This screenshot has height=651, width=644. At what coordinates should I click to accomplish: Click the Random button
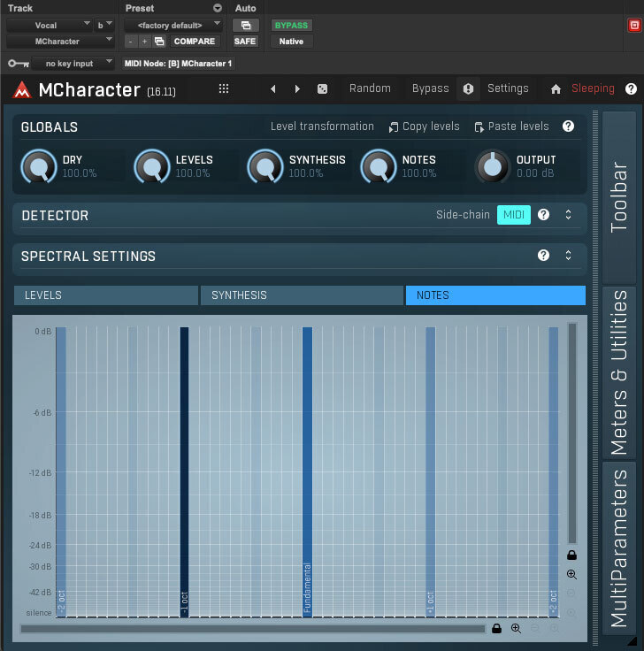[370, 88]
